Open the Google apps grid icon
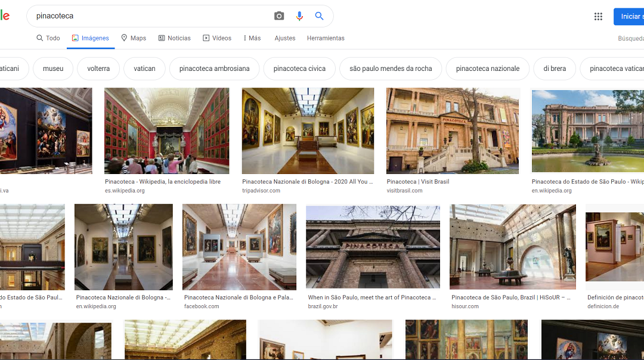The height and width of the screenshot is (360, 644). pos(598,16)
